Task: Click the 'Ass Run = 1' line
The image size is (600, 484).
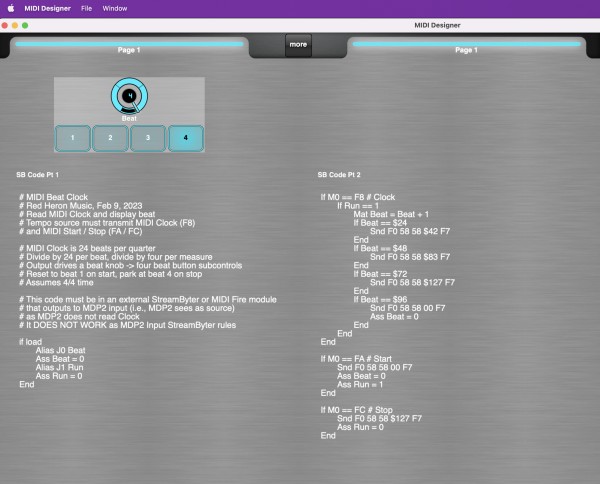Action: coord(360,385)
